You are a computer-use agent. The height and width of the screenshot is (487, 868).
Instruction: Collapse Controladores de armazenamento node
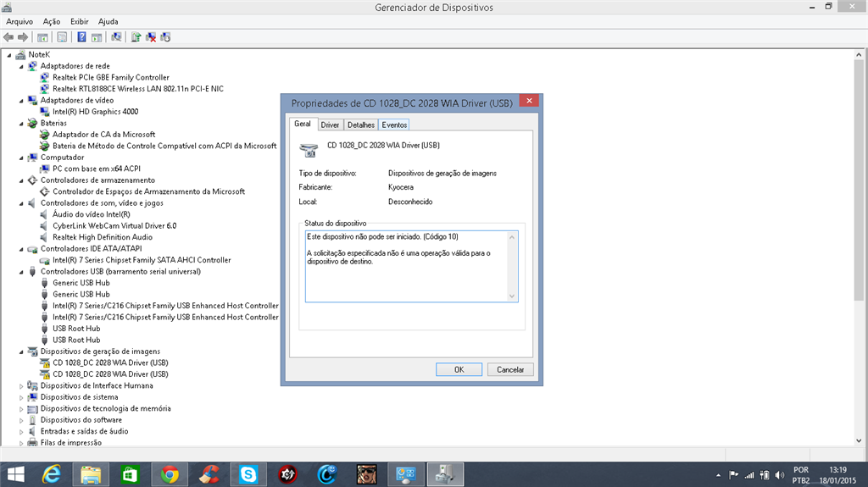click(x=21, y=180)
